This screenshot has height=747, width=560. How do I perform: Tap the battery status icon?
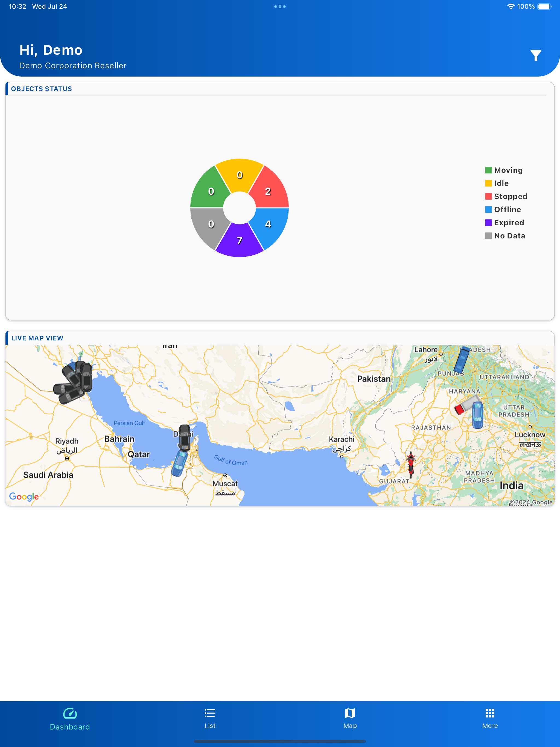(x=544, y=6)
